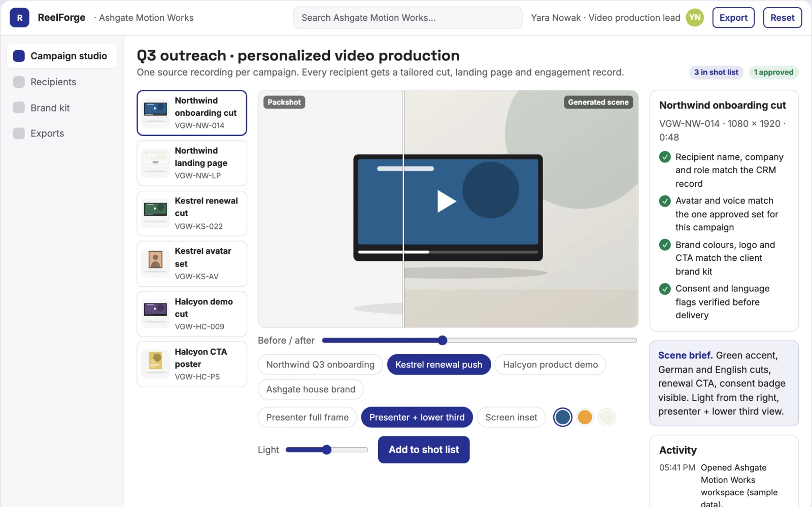Pick the orange accent colour swatch
This screenshot has width=812, height=507.
(x=585, y=417)
